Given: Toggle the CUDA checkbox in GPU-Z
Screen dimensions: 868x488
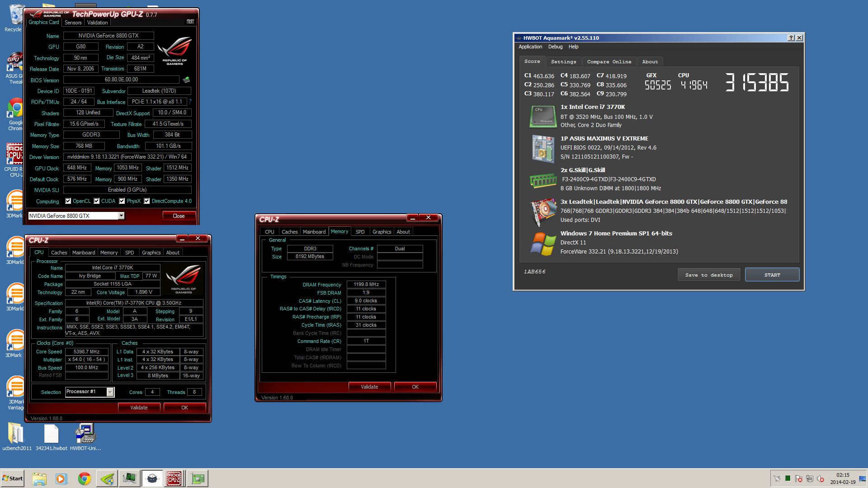Looking at the screenshot, I should tap(97, 201).
